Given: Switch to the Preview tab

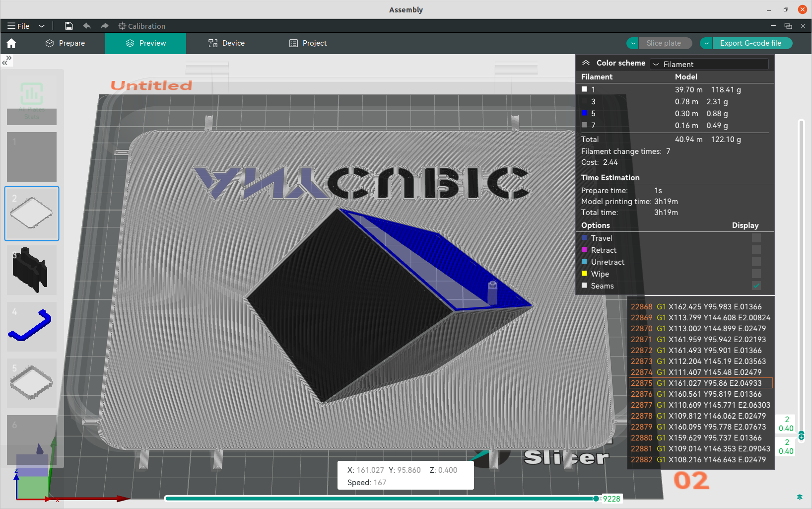Looking at the screenshot, I should click(x=146, y=43).
